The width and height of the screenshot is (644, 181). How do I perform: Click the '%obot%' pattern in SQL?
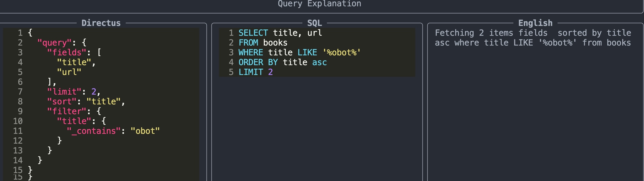341,53
